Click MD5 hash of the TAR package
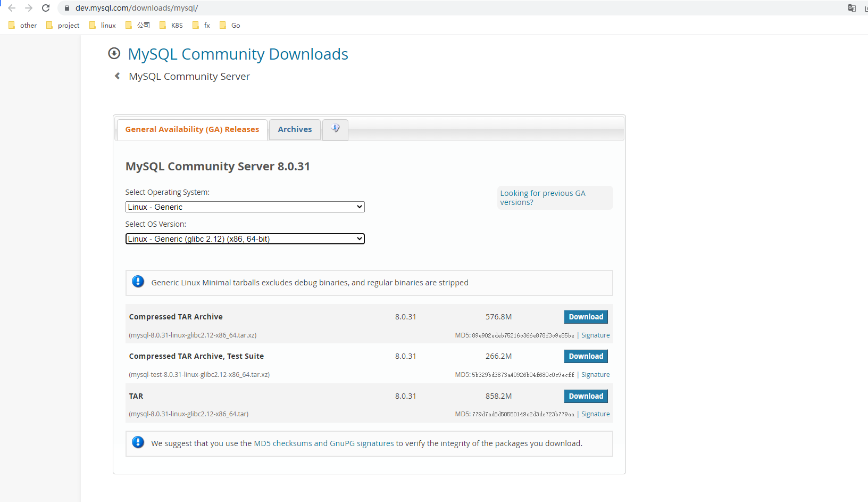The width and height of the screenshot is (868, 502). [x=523, y=414]
